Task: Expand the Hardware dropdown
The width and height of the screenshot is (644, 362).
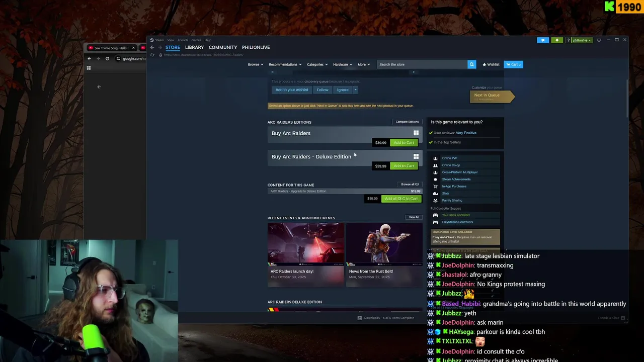Action: [x=342, y=64]
